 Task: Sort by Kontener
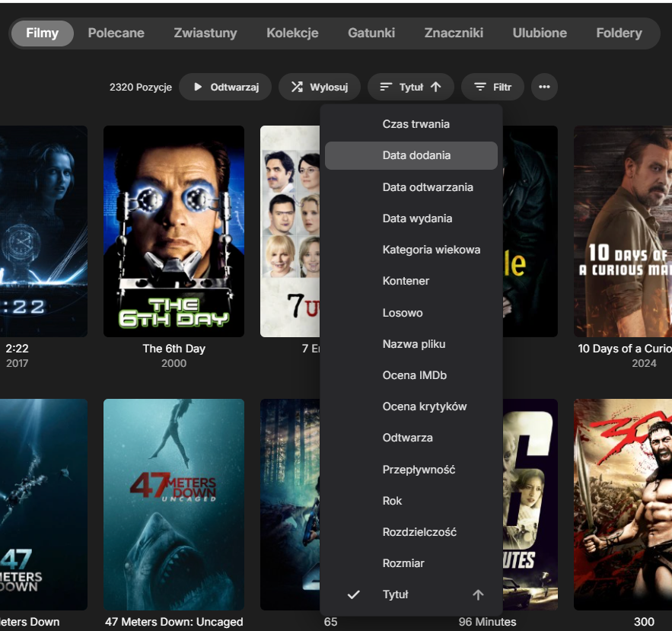click(412, 281)
